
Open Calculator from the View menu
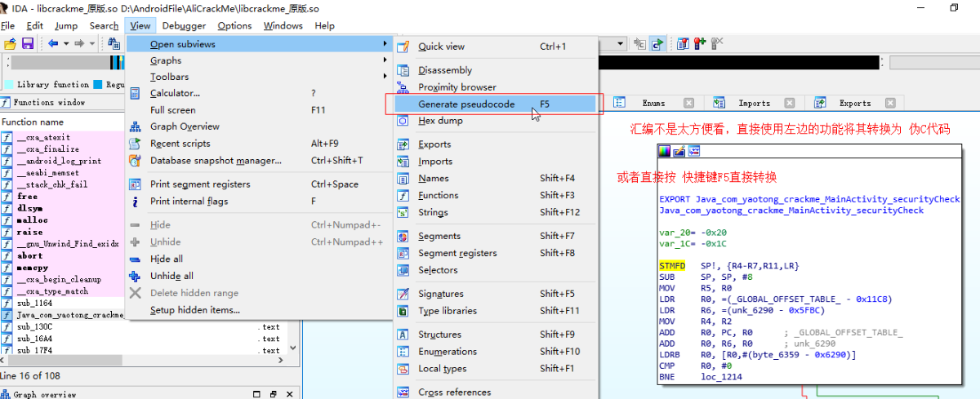(x=259, y=93)
